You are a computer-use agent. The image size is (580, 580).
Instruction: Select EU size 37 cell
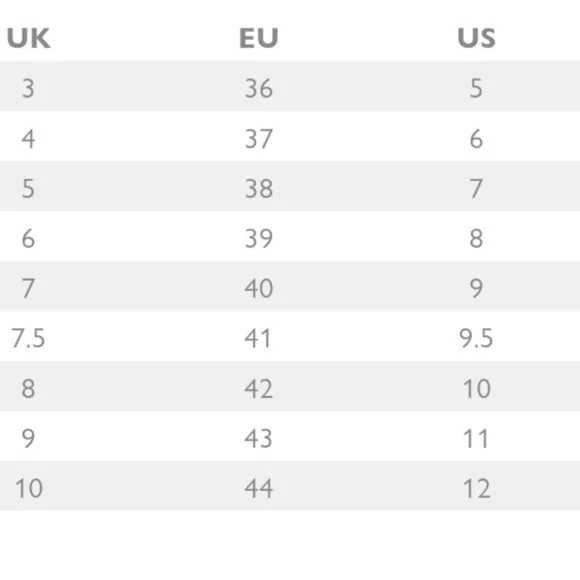click(x=259, y=139)
